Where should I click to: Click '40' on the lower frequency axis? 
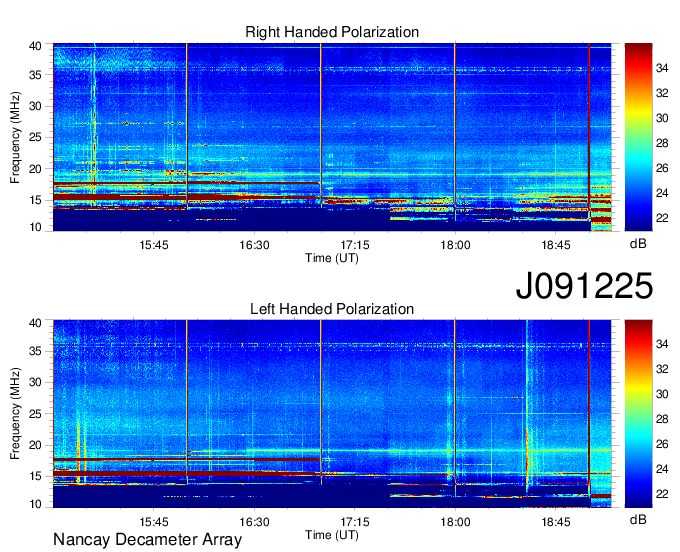point(35,323)
